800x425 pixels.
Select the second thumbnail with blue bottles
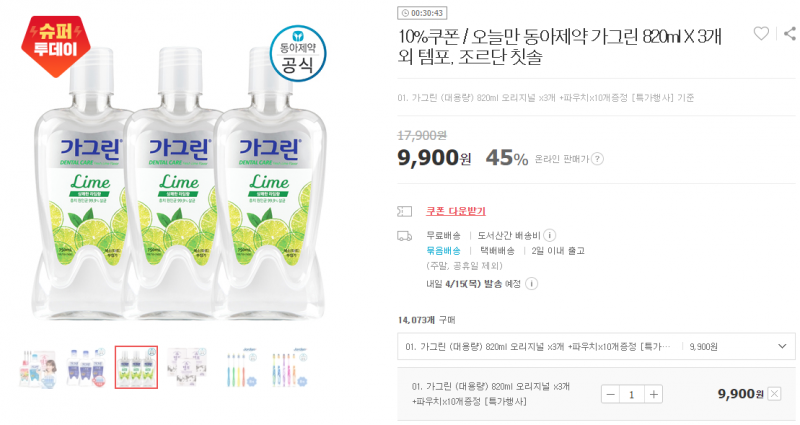point(86,368)
